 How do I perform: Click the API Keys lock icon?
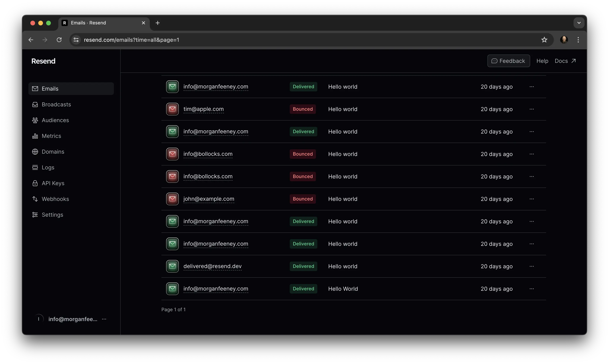pyautogui.click(x=35, y=183)
